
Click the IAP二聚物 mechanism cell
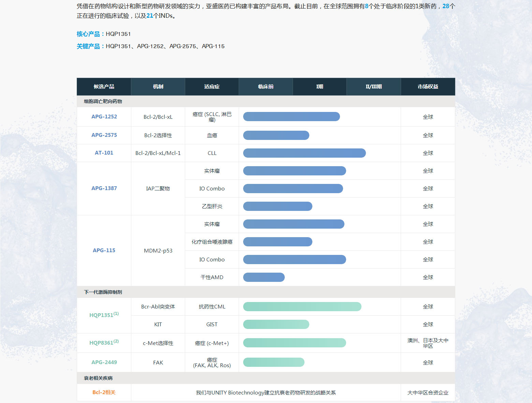pyautogui.click(x=158, y=188)
